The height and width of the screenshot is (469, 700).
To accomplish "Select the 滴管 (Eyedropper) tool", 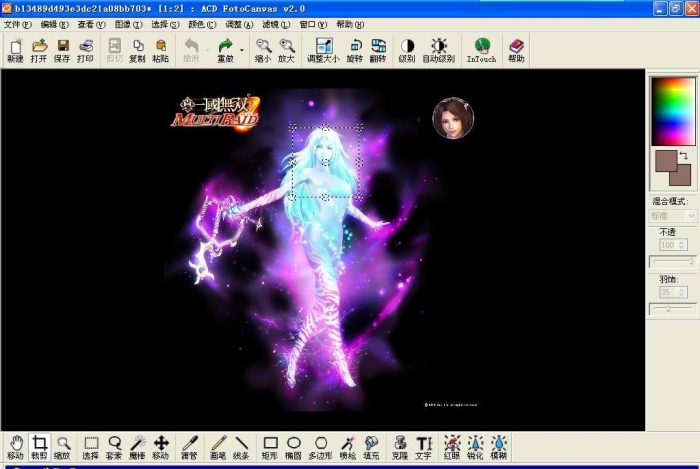I will [x=189, y=448].
